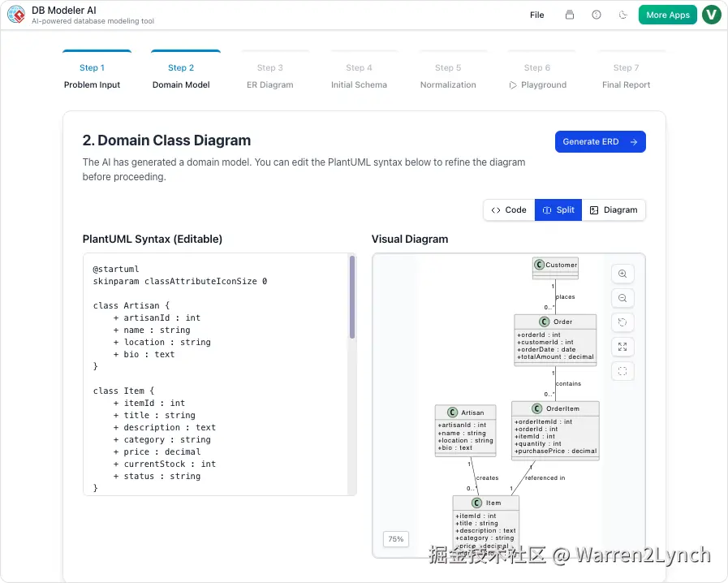The image size is (728, 583).
Task: Click '+purchasePrice : decimal' in OrderItem
Action: [x=556, y=451]
